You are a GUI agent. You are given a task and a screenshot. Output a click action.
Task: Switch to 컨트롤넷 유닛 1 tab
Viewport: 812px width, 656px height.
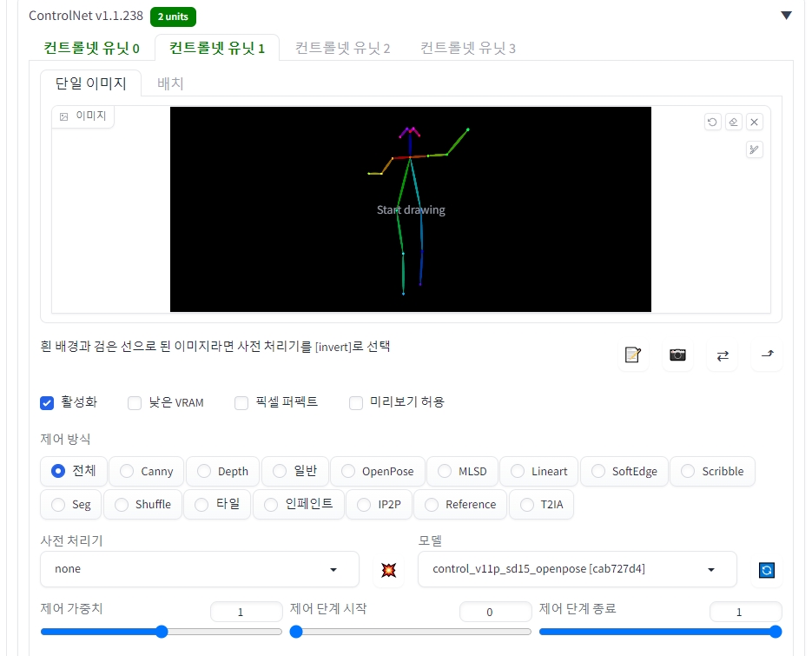(x=217, y=48)
